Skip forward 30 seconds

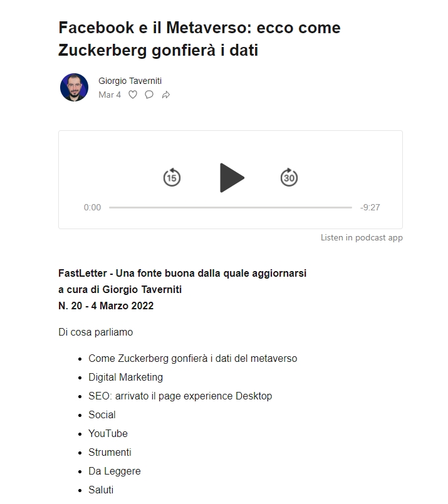click(x=289, y=178)
